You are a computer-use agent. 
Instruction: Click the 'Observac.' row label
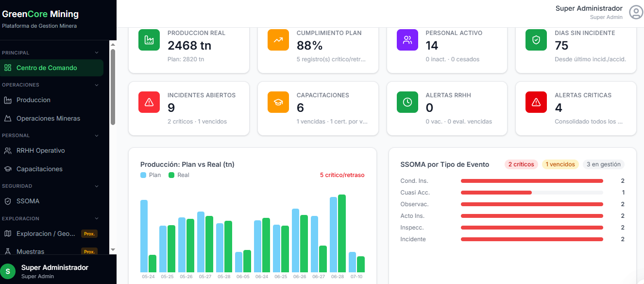click(x=414, y=204)
